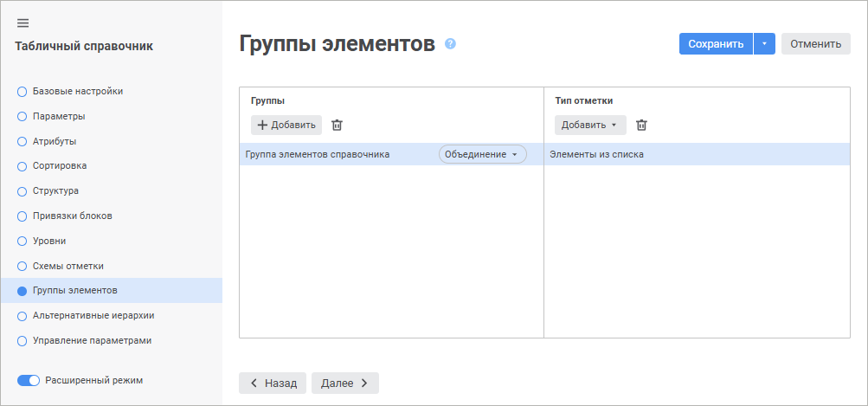The height and width of the screenshot is (406, 868).
Task: Toggle Расширенный режим switch
Action: pyautogui.click(x=29, y=381)
